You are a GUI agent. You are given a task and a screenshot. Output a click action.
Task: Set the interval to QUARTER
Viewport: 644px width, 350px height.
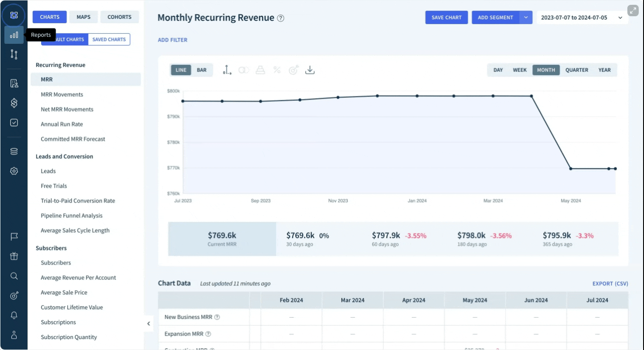(577, 70)
